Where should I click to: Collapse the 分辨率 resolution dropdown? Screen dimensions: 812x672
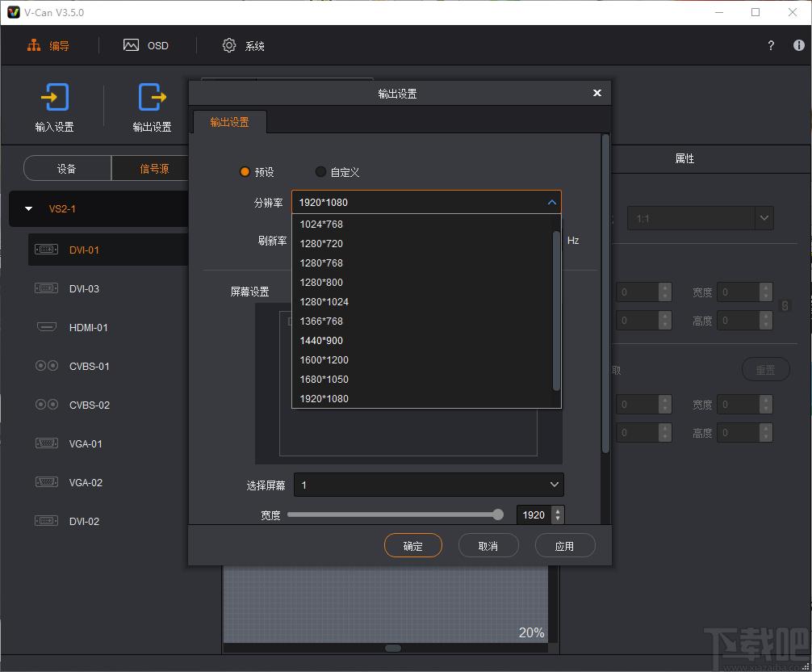552,202
